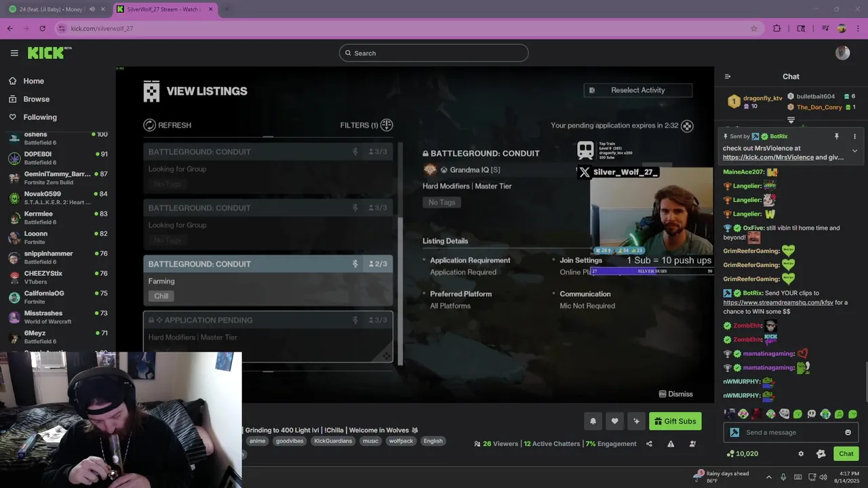
Task: Report the stream with the warning triangle icon
Action: 671,444
